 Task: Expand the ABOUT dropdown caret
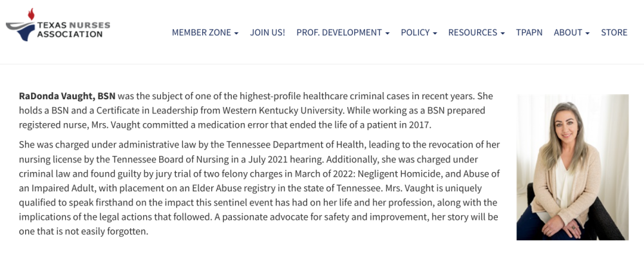tap(587, 34)
